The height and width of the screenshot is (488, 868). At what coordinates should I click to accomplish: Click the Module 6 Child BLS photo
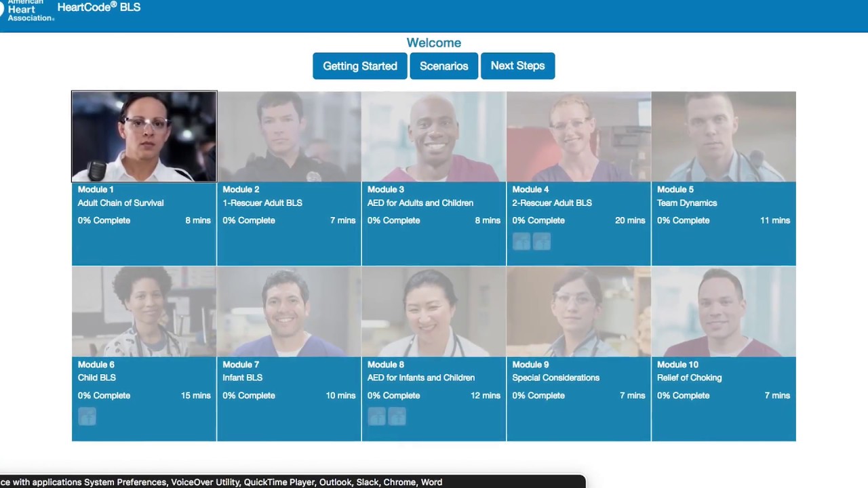144,311
